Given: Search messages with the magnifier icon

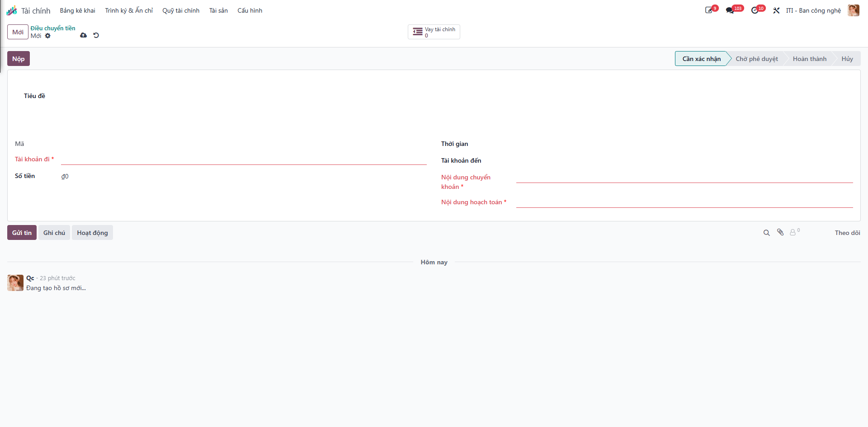Looking at the screenshot, I should pyautogui.click(x=766, y=233).
